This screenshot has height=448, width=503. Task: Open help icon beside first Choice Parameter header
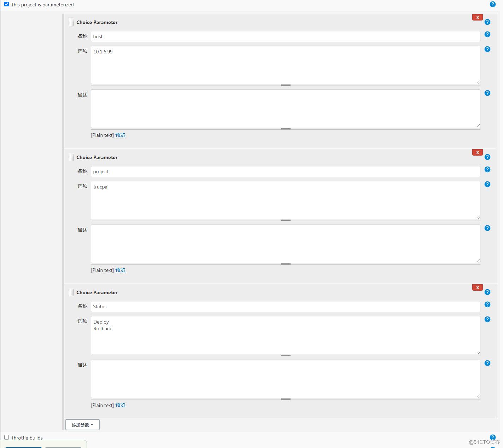tap(487, 22)
